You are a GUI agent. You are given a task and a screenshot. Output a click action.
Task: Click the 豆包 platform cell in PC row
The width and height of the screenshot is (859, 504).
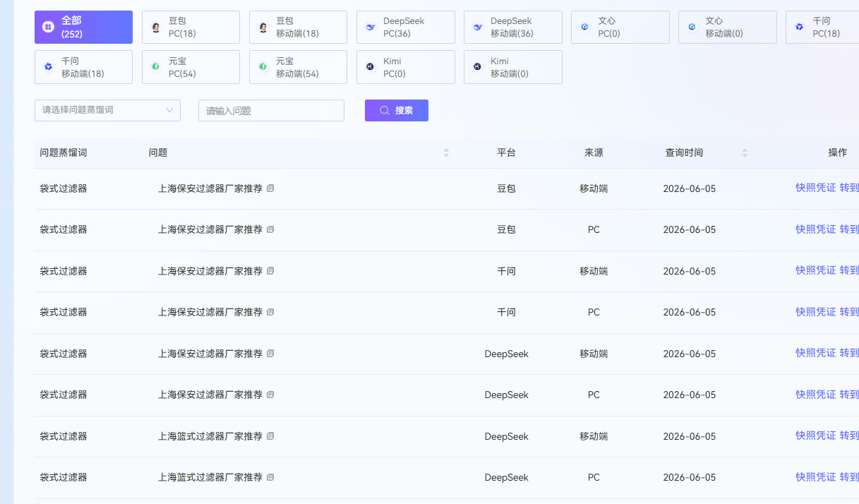tap(506, 229)
